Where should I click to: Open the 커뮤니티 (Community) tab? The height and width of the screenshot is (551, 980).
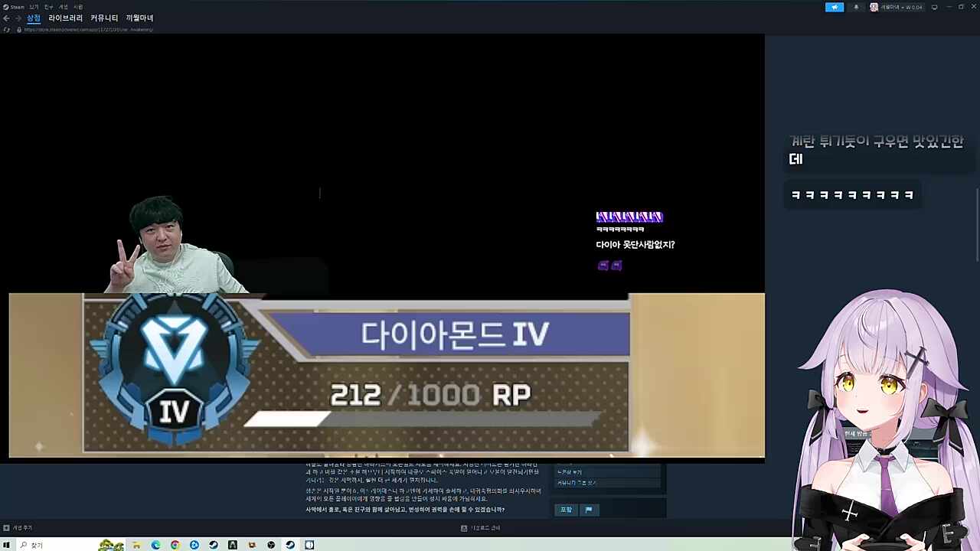[x=104, y=18]
